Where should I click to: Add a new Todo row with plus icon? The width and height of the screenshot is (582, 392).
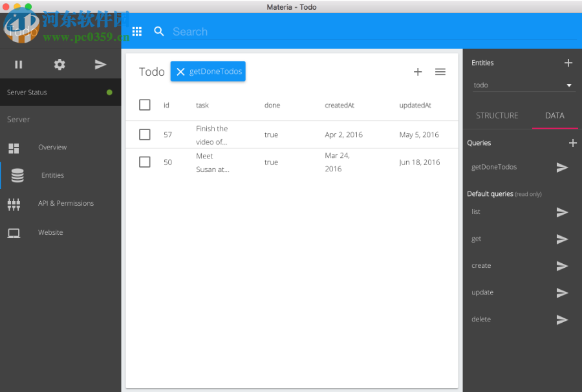pos(418,72)
